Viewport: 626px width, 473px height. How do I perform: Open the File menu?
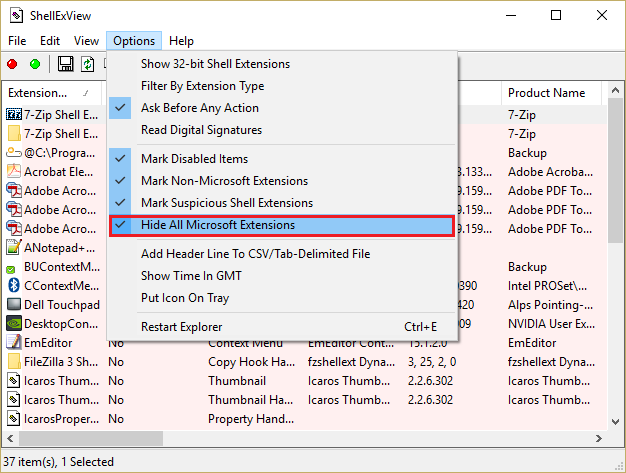tap(17, 41)
